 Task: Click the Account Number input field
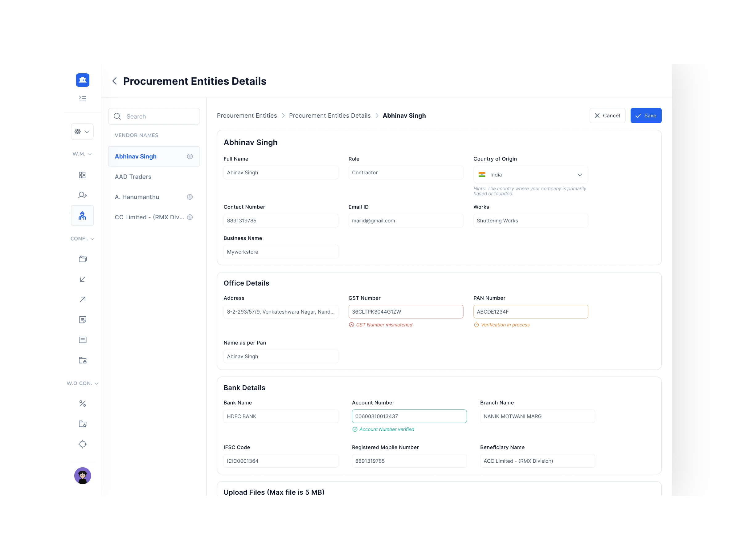point(409,416)
